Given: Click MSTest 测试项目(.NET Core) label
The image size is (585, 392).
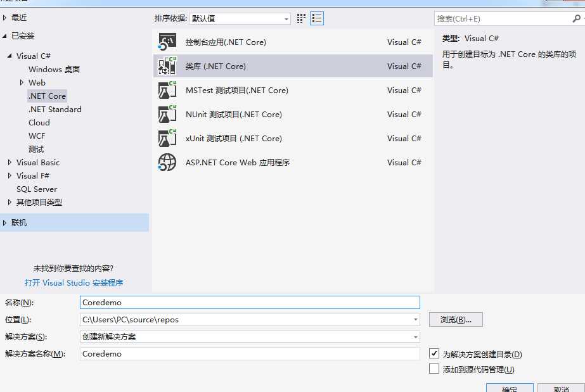Looking at the screenshot, I should pyautogui.click(x=237, y=90).
